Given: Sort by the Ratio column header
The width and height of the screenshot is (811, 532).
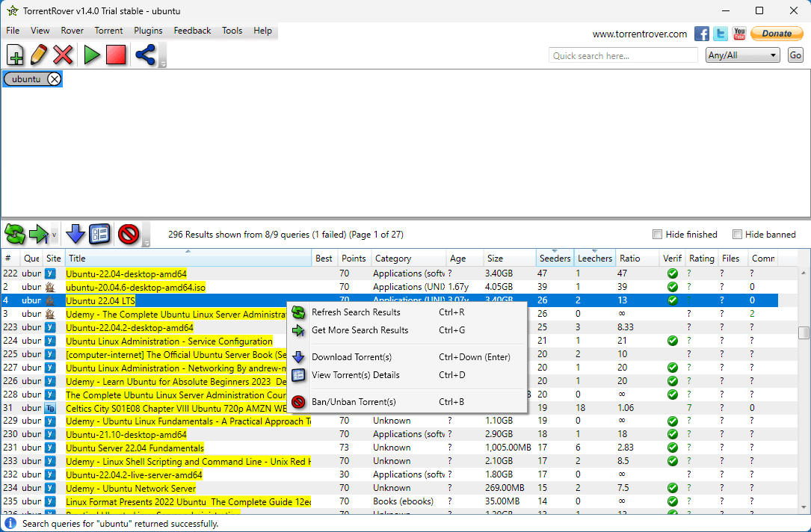Looking at the screenshot, I should pyautogui.click(x=638, y=258).
